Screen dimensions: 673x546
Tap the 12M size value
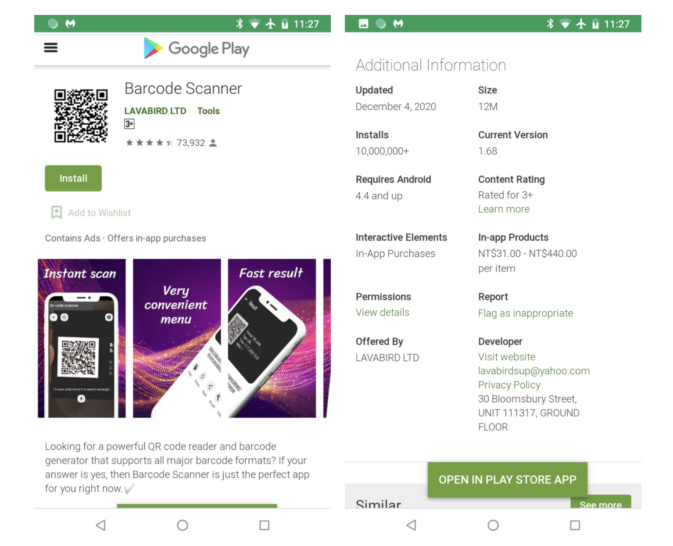pos(488,106)
